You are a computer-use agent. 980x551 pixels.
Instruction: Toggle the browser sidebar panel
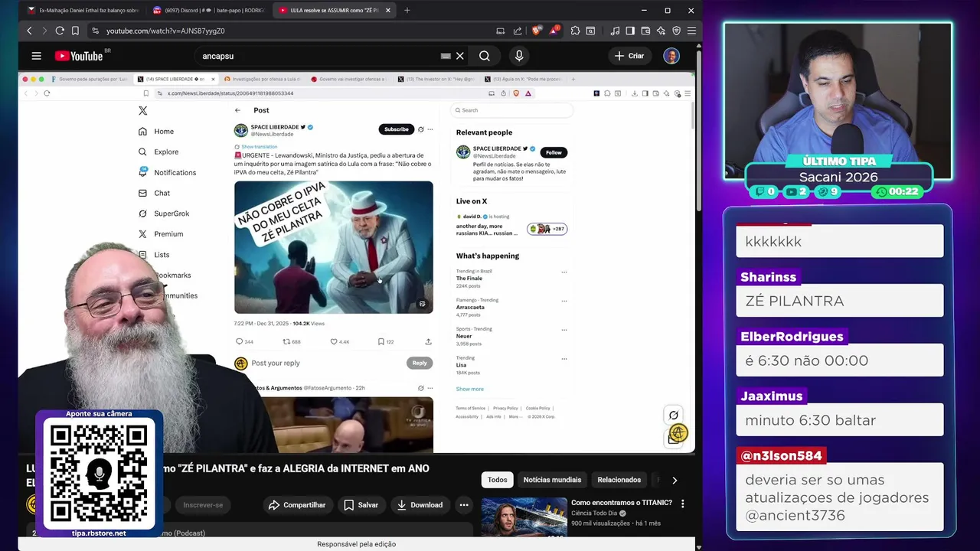(630, 31)
